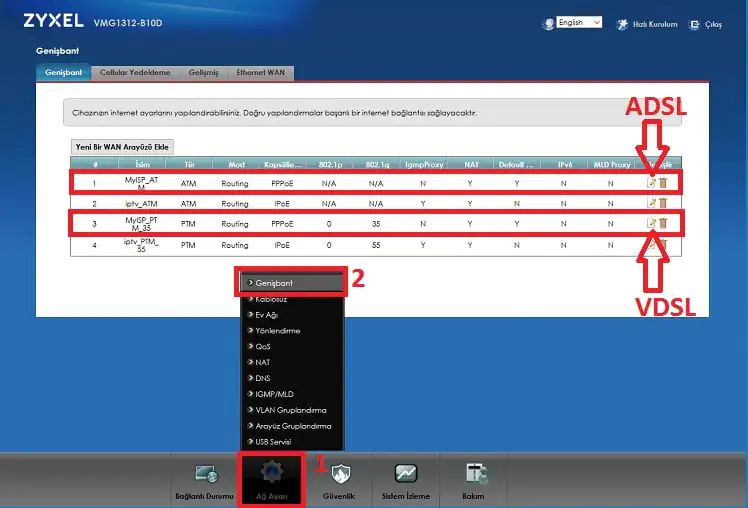
Task: Click the iptv_PTM_35 name cell
Action: (141, 245)
